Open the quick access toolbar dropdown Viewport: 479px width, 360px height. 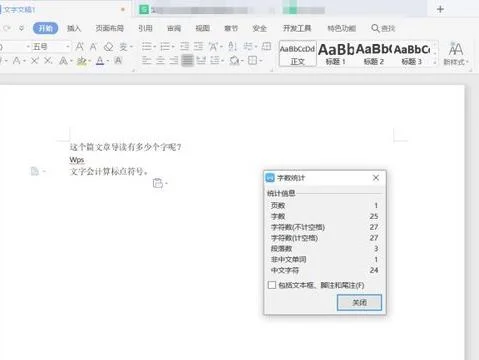tap(21, 28)
